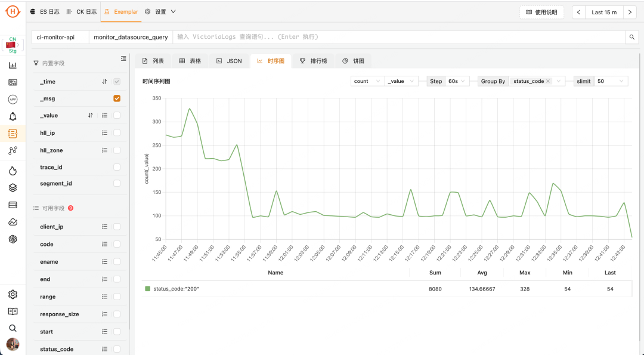Click the bell alerts icon in sidebar
Image resolution: width=644 pixels, height=355 pixels.
pyautogui.click(x=13, y=117)
